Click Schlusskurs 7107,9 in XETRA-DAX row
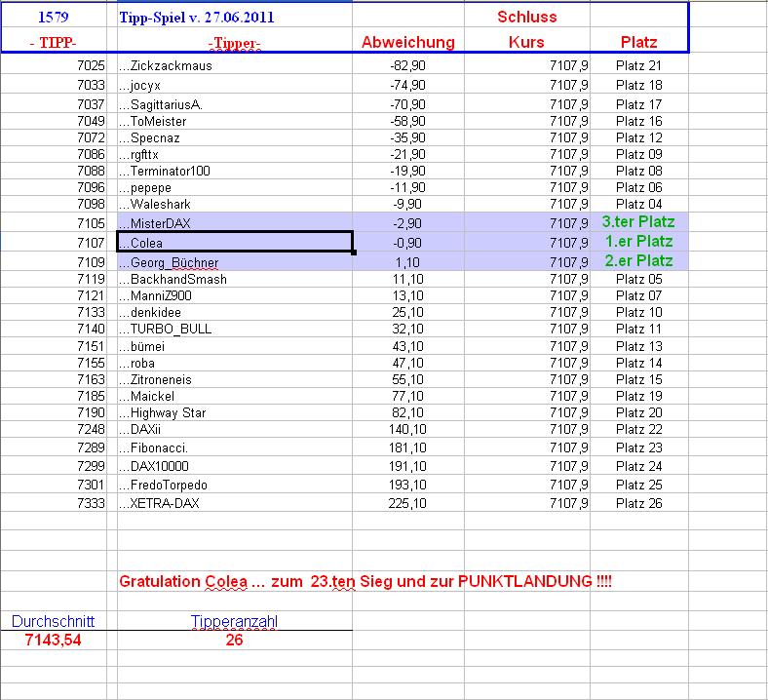The width and height of the screenshot is (768, 700). click(568, 503)
